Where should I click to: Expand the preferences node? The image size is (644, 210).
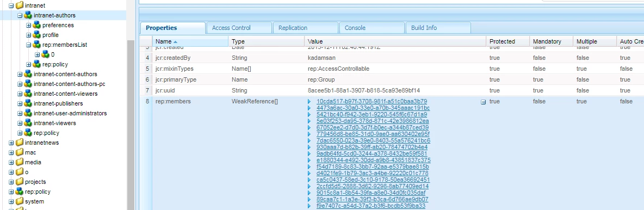click(x=28, y=25)
